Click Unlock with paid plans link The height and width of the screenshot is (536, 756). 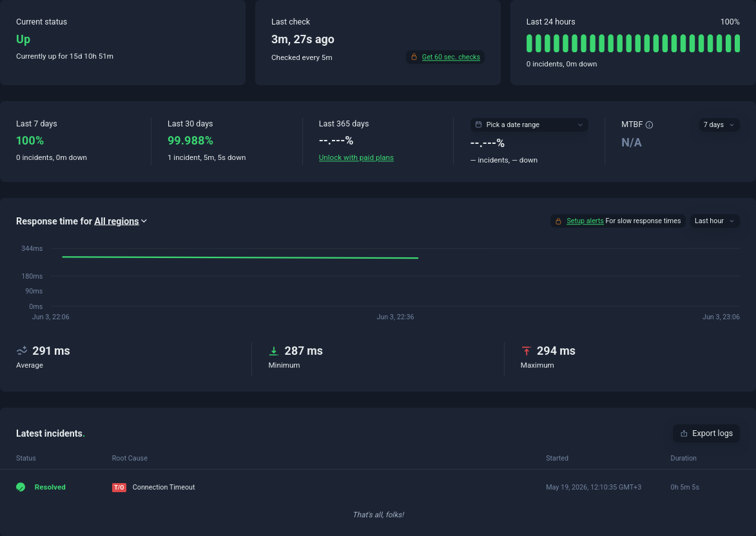point(356,158)
